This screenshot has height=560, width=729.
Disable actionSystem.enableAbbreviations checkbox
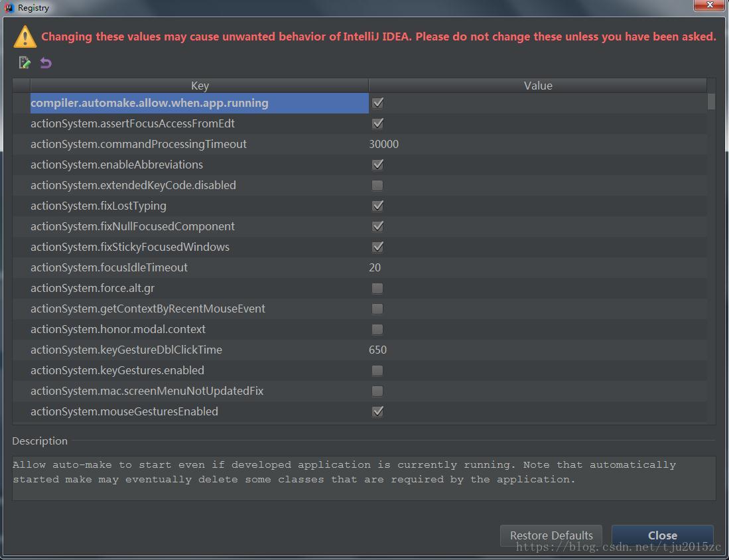(377, 165)
